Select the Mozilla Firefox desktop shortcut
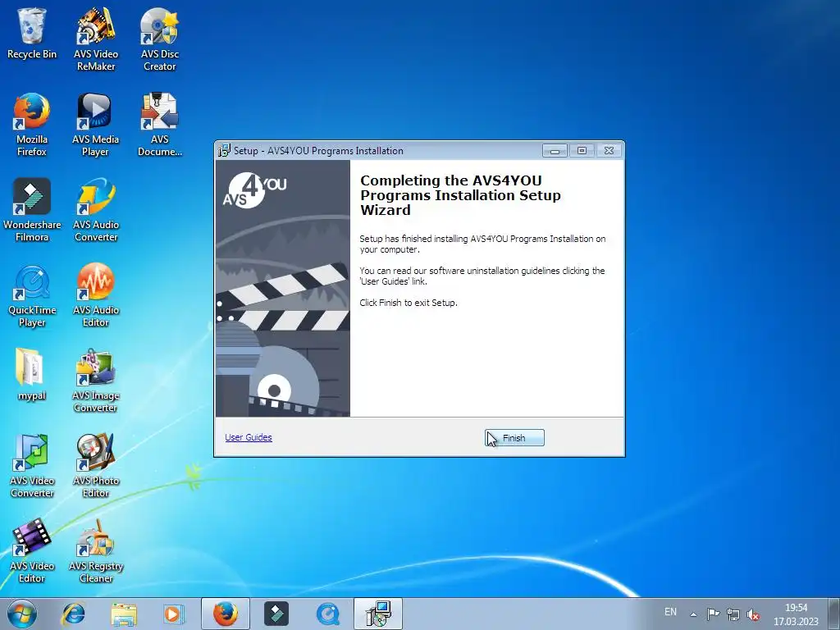This screenshot has height=630, width=840. pyautogui.click(x=32, y=125)
